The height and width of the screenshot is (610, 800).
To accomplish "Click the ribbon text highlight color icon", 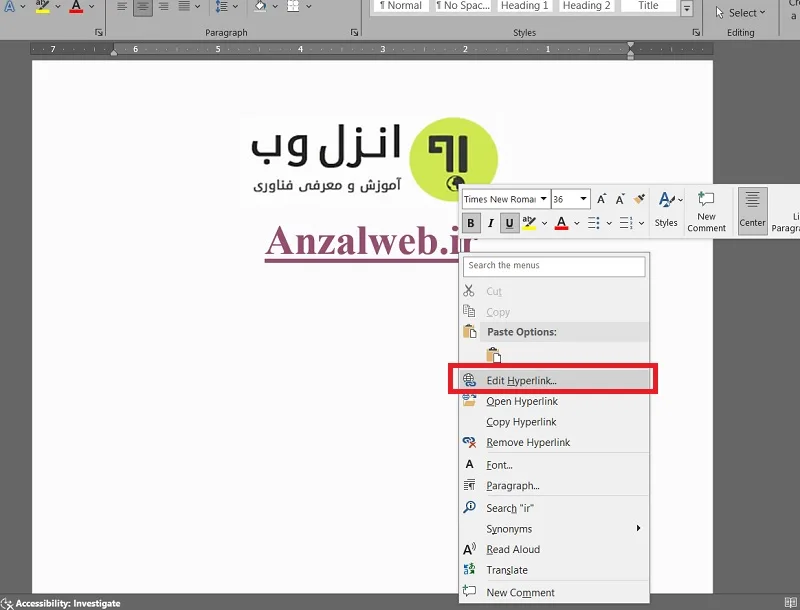I will 43,6.
